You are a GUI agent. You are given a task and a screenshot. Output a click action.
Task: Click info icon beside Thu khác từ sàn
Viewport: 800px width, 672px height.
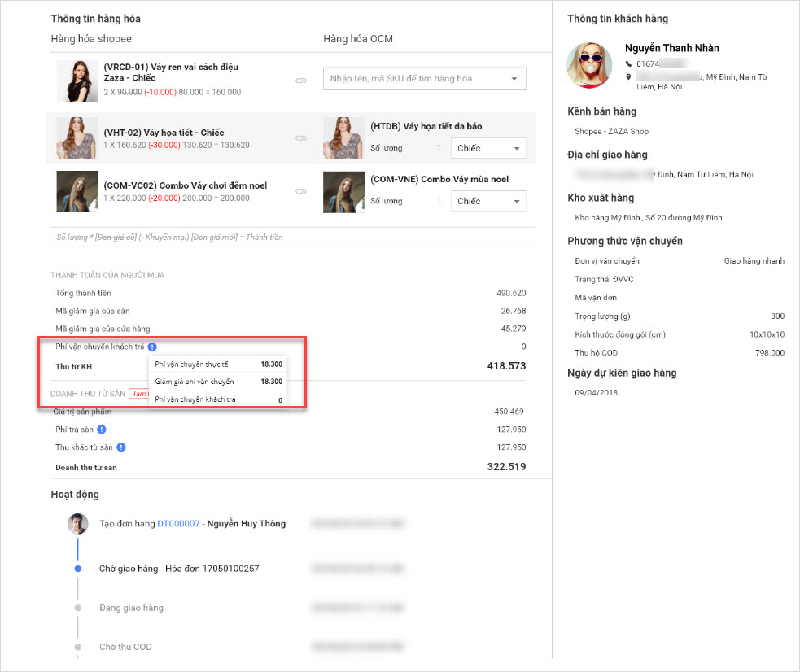(121, 447)
